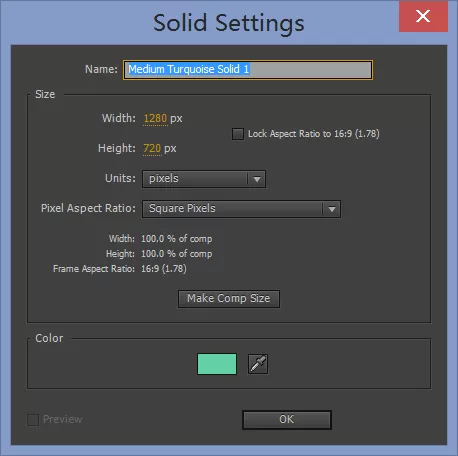
Task: Click the Pixel Aspect Ratio label
Action: pos(88,208)
